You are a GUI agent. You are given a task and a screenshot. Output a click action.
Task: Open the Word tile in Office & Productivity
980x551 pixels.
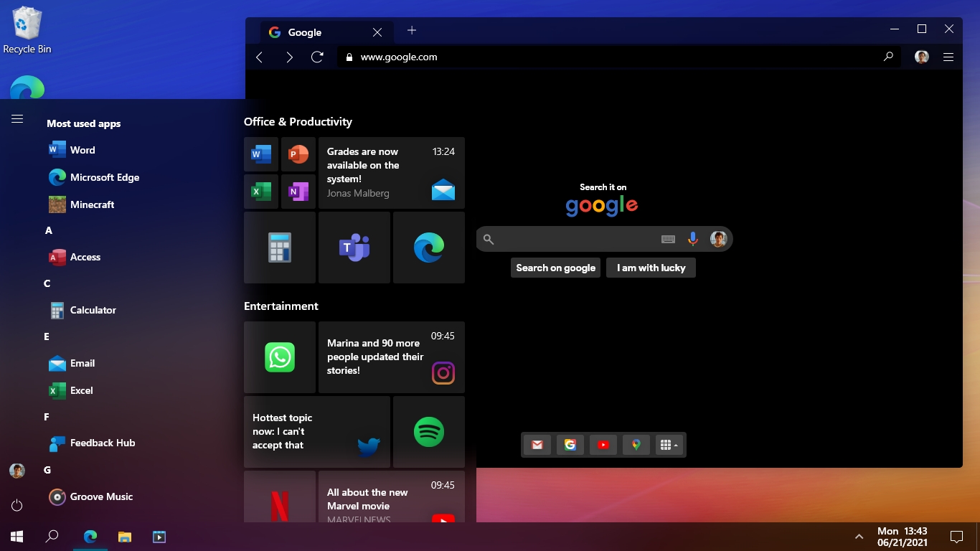pos(261,154)
